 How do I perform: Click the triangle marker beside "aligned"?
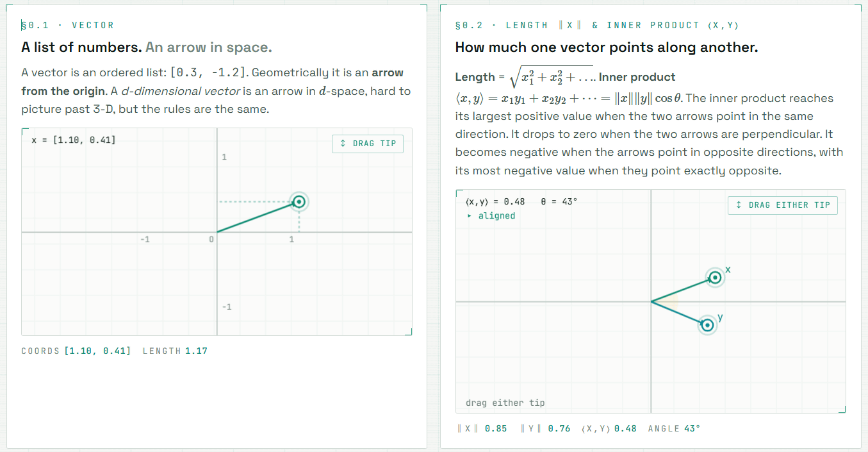point(470,216)
